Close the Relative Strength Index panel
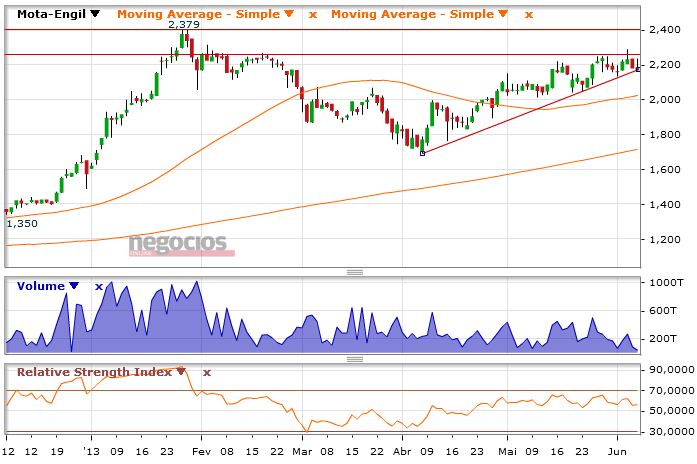 207,373
